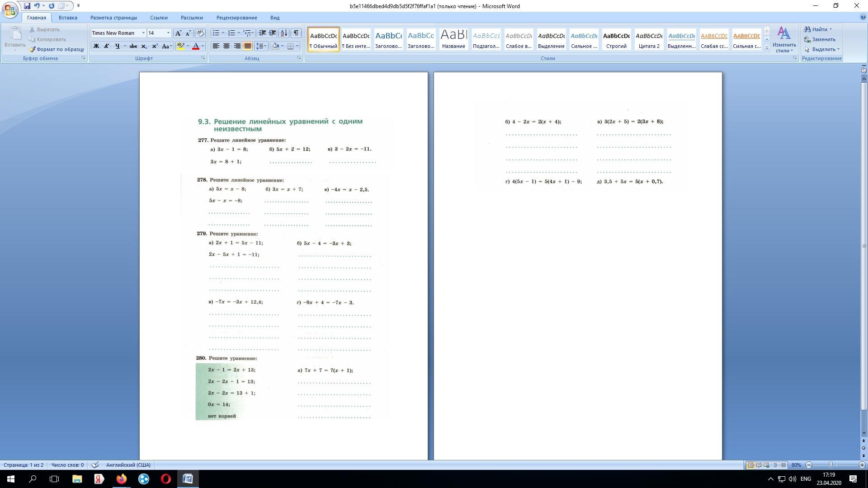Open Firefox from the Windows taskbar
The height and width of the screenshot is (488, 868).
point(122,479)
